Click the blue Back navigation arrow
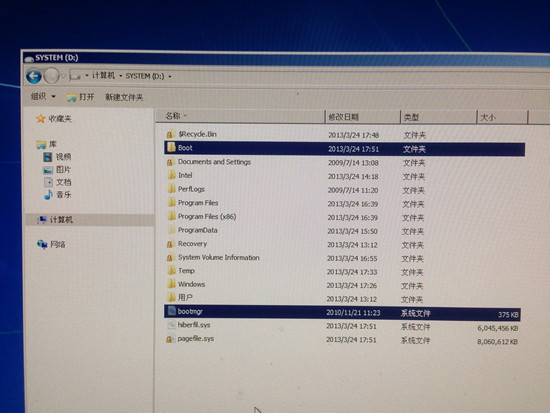This screenshot has height=413, width=550. (34, 76)
